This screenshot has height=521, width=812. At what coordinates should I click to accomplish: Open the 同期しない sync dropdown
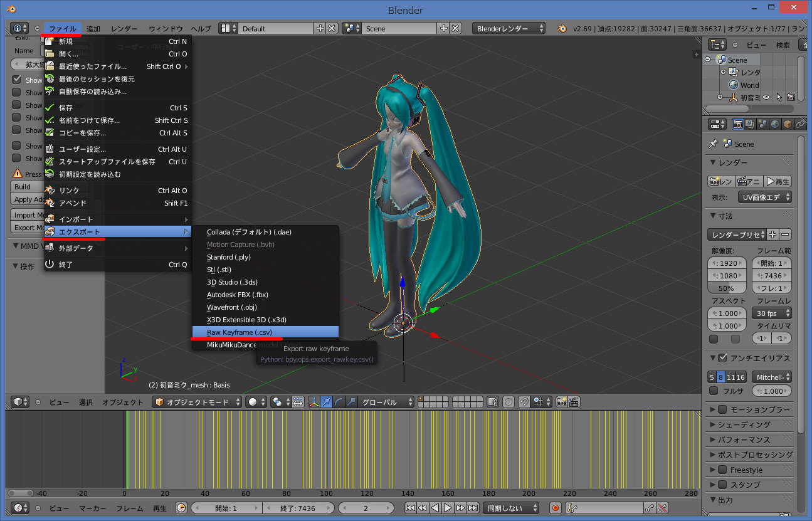tap(512, 508)
